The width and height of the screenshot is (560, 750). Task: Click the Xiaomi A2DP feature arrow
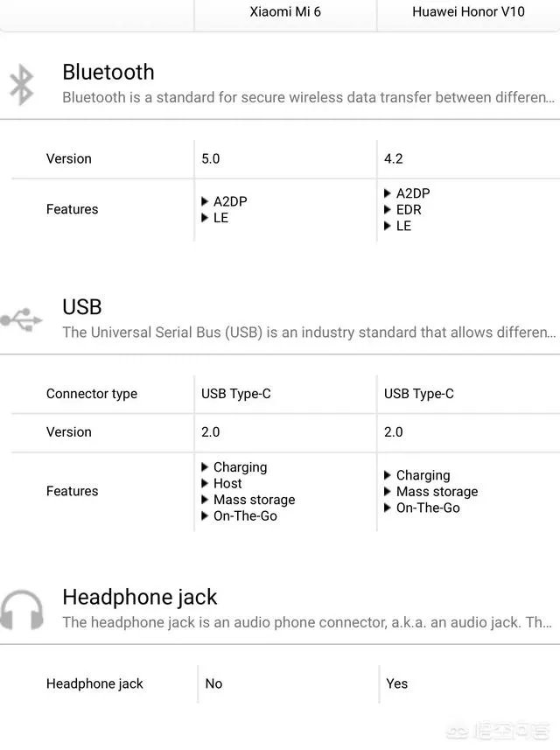(x=206, y=201)
